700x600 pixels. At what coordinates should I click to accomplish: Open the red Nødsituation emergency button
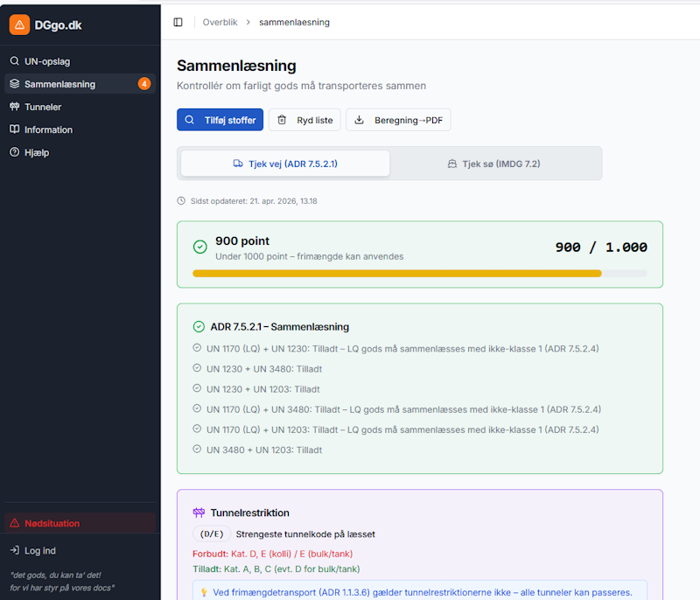pyautogui.click(x=80, y=523)
